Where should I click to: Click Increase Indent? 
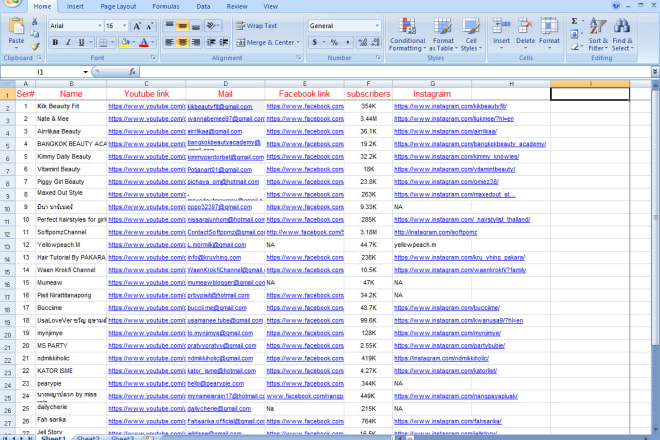tap(224, 43)
